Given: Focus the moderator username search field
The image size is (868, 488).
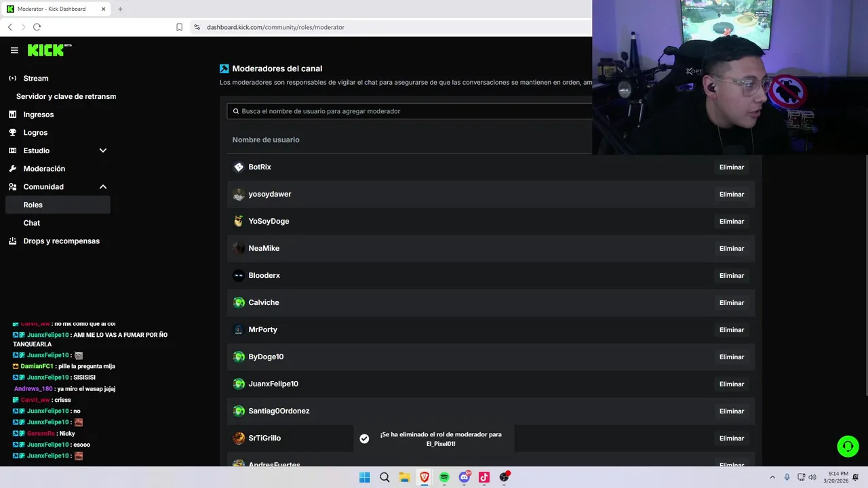Looking at the screenshot, I should coord(410,111).
